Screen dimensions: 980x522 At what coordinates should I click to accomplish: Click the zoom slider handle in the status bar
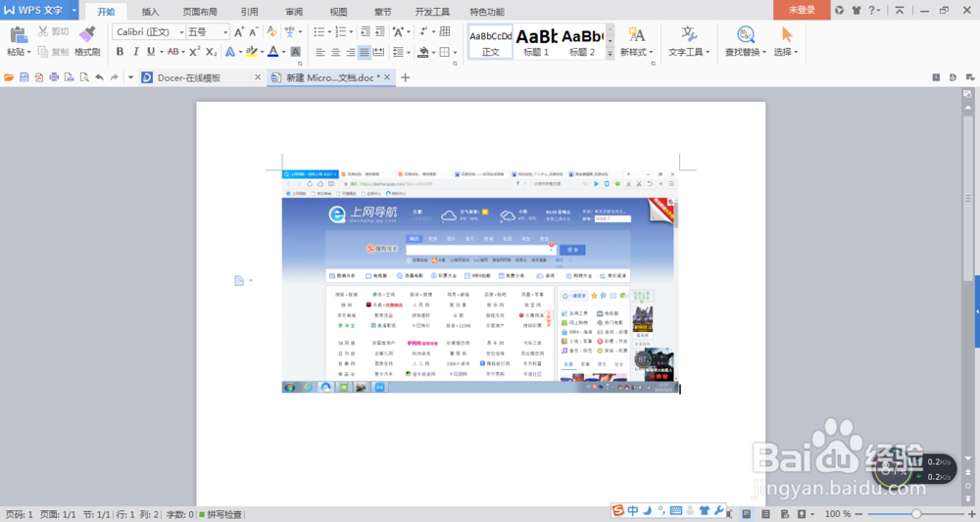click(915, 514)
